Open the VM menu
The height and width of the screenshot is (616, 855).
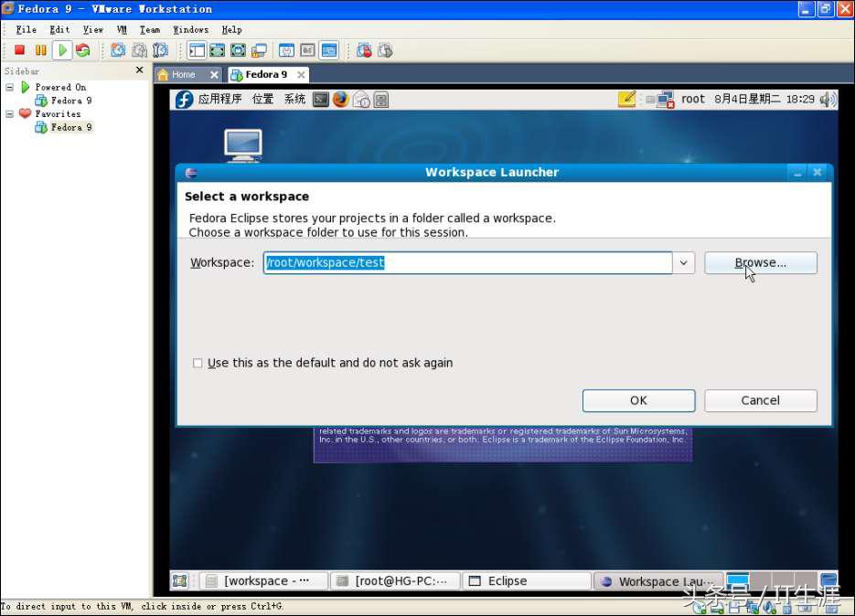(x=122, y=28)
